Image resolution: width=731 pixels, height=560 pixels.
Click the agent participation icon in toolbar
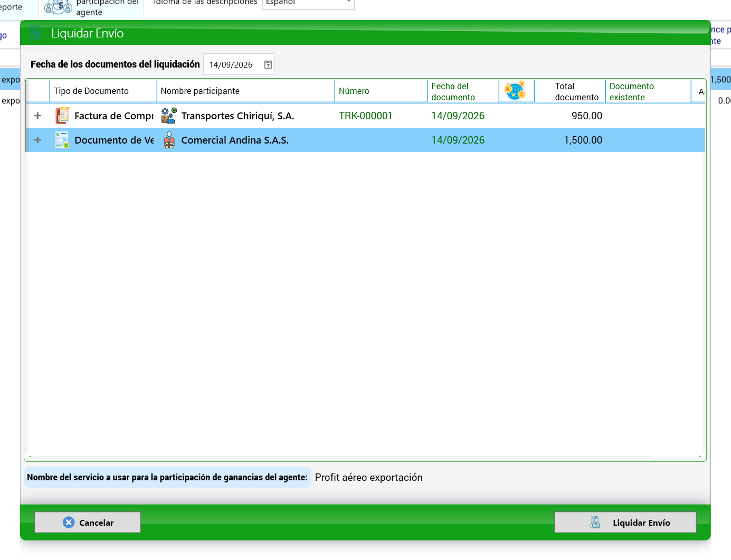coord(58,6)
